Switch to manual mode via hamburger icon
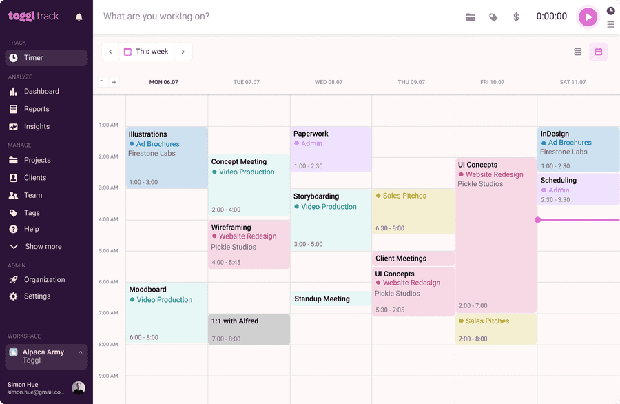The height and width of the screenshot is (404, 620). (611, 25)
